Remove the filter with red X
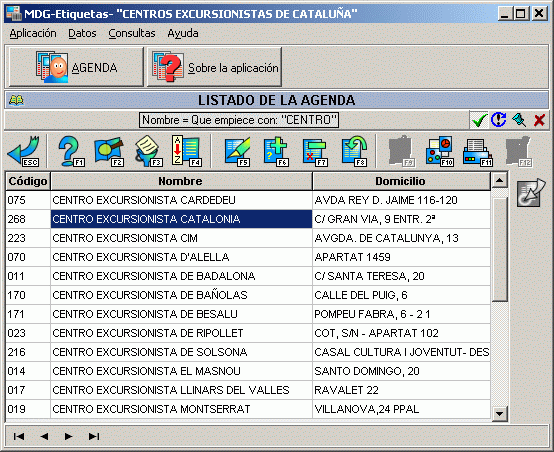The height and width of the screenshot is (452, 554). (x=539, y=120)
